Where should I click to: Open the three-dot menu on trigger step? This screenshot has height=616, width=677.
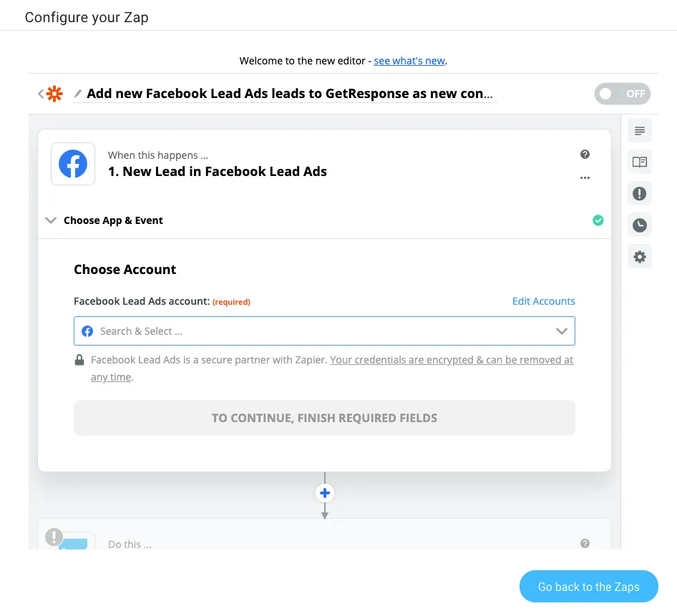pos(585,177)
